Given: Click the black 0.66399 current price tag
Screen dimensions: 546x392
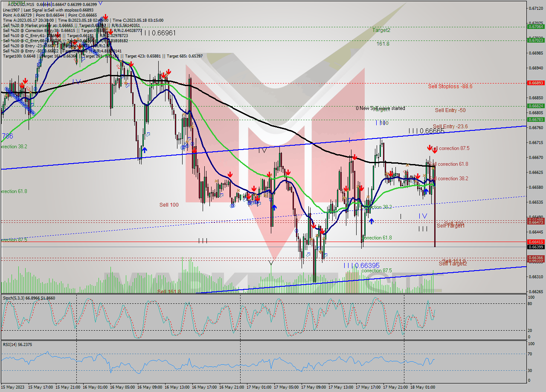Looking at the screenshot, I should point(536,247).
